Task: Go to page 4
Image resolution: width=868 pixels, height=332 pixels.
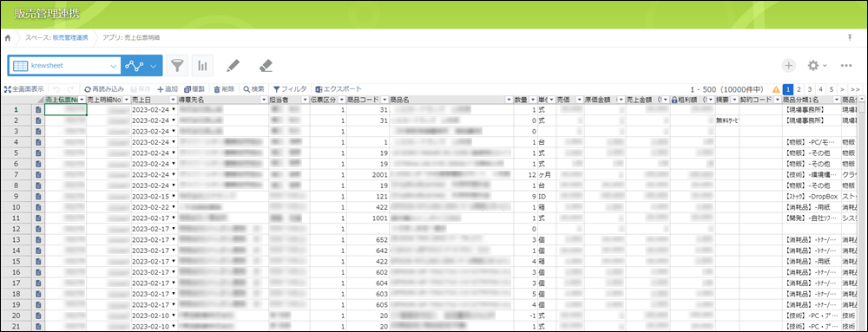Action: (x=820, y=89)
